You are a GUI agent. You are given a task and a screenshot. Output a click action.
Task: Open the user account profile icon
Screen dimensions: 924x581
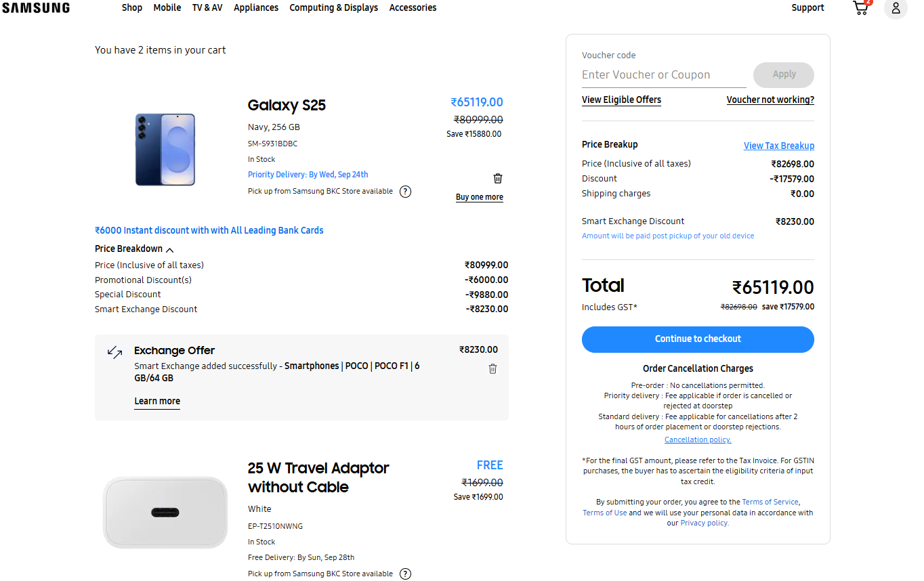(x=896, y=8)
